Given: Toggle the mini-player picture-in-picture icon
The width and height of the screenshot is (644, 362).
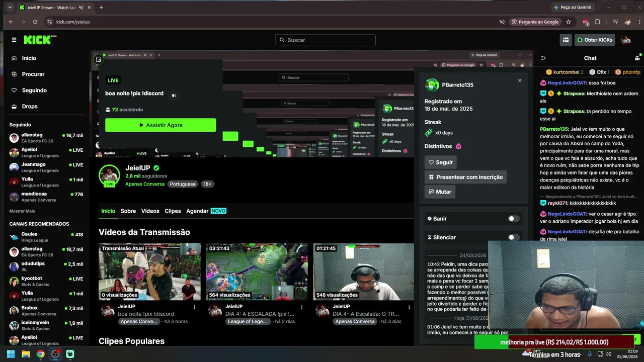Looking at the screenshot, I should (x=99, y=59).
